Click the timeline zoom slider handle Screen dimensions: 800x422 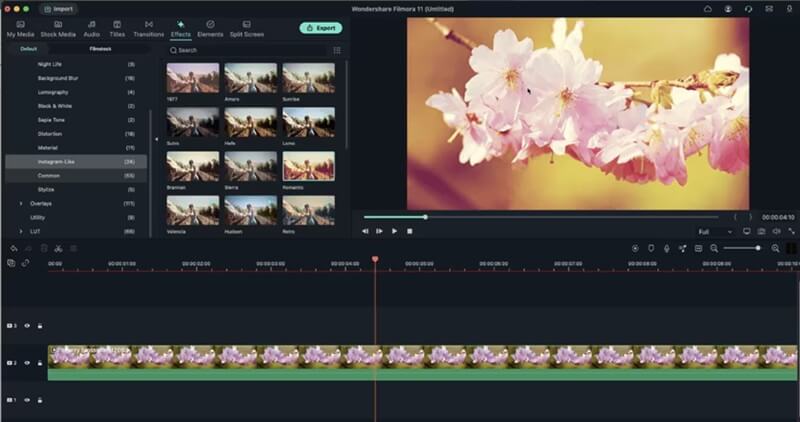(758, 248)
